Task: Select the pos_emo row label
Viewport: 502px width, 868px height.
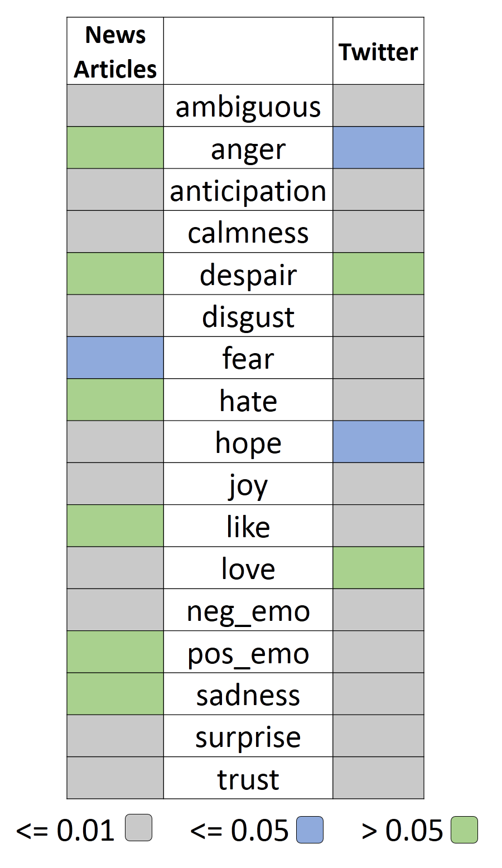Action: coord(248,652)
